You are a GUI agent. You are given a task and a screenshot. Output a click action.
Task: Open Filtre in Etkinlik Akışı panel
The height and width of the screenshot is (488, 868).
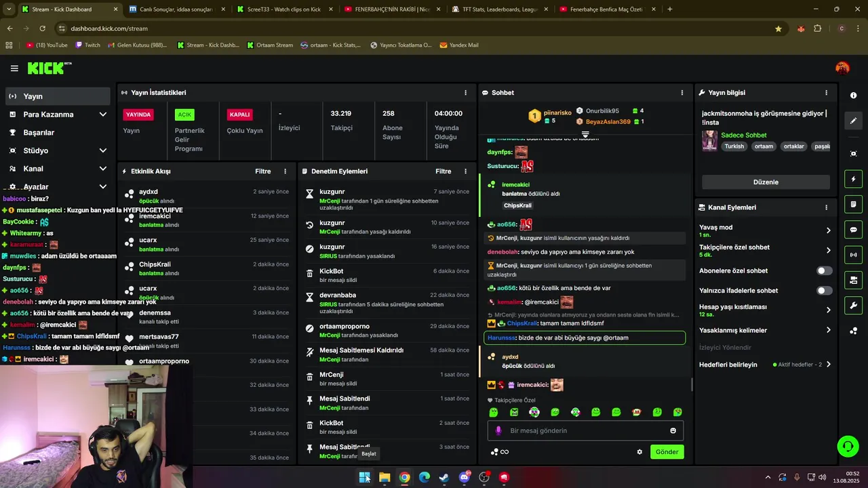click(x=263, y=171)
